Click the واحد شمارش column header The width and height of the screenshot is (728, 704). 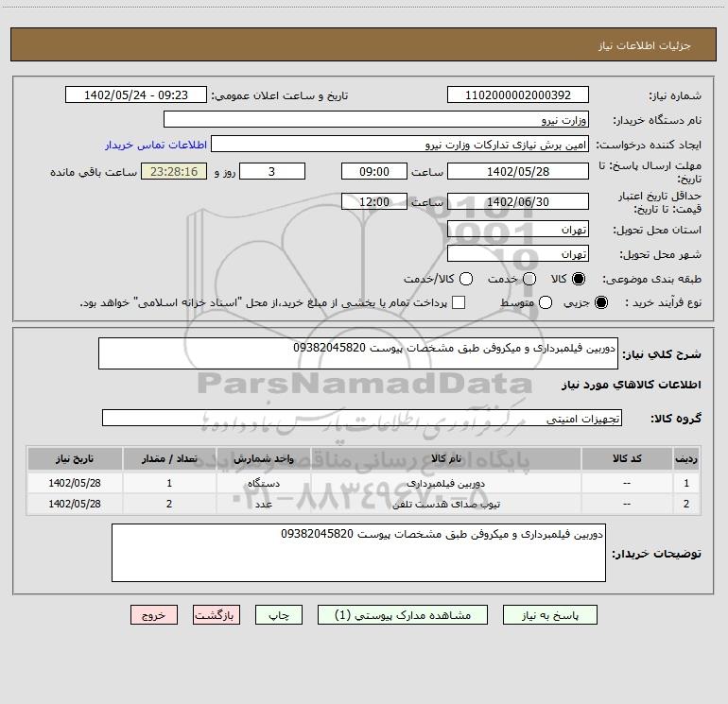(263, 458)
